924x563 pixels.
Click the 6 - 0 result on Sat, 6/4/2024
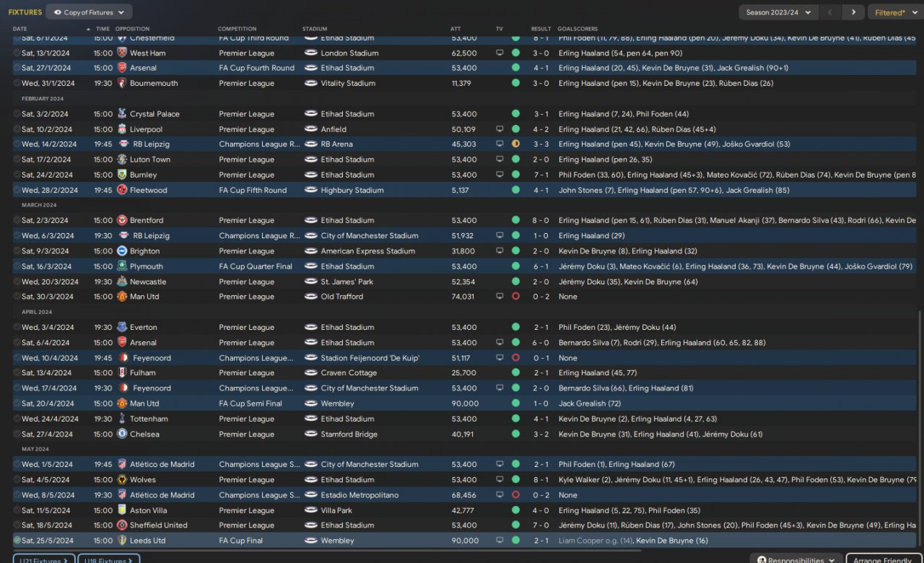pyautogui.click(x=541, y=343)
